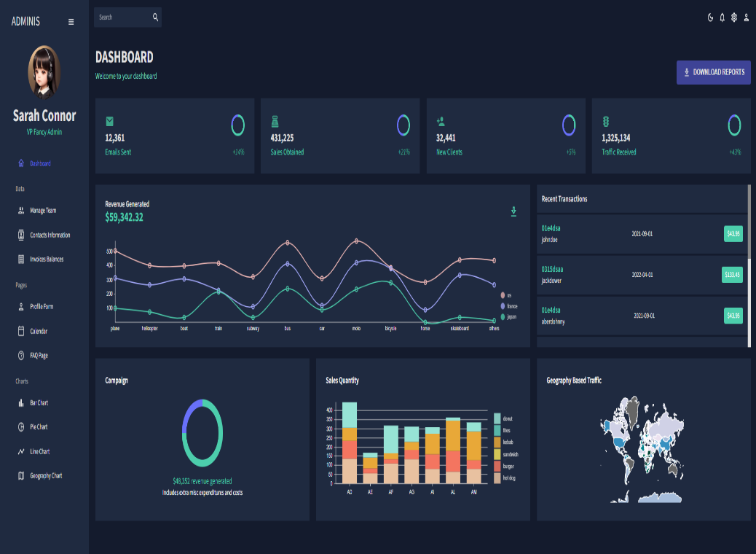Collapse the sidebar with the hamburger menu icon

tap(71, 22)
